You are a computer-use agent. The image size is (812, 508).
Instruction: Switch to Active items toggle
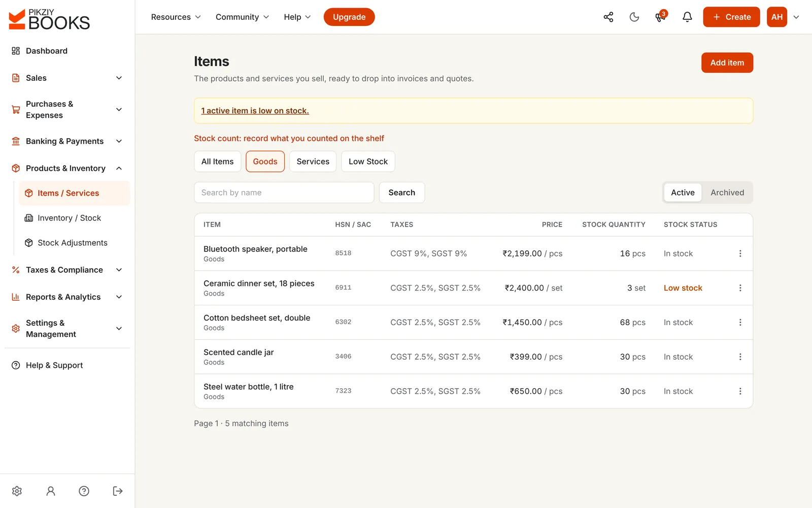tap(683, 193)
